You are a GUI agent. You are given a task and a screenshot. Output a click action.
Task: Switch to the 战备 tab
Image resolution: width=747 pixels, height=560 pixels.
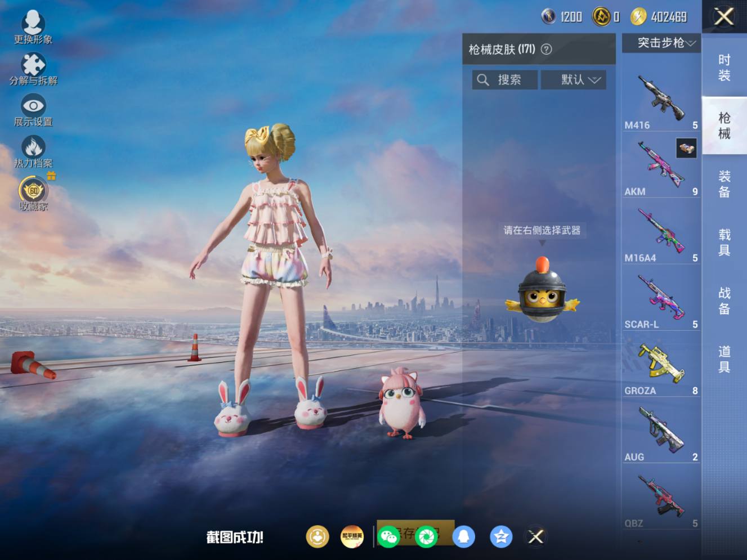(724, 301)
